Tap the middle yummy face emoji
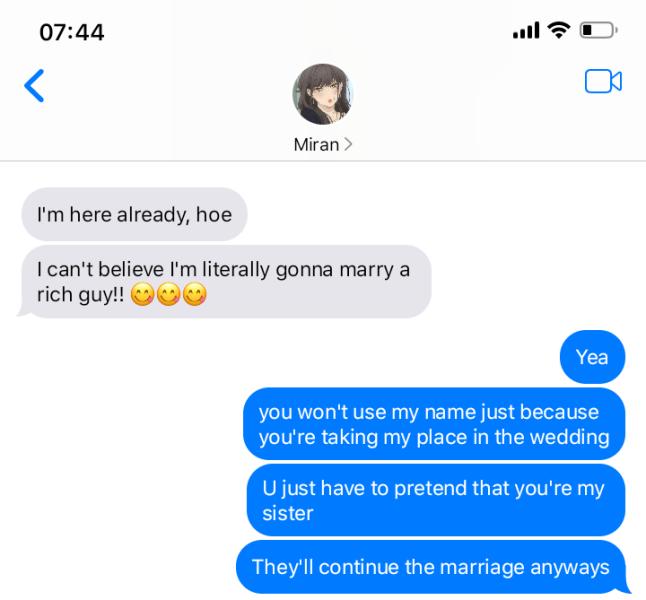 (169, 295)
